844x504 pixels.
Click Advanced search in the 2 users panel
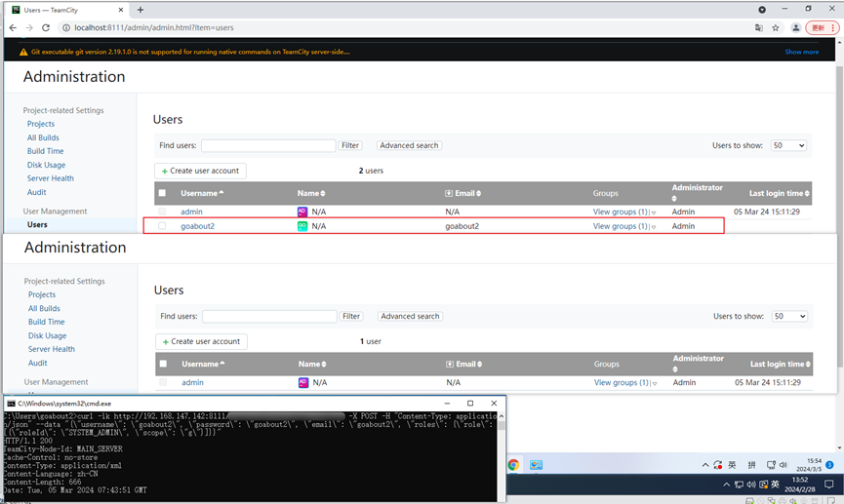pos(409,145)
